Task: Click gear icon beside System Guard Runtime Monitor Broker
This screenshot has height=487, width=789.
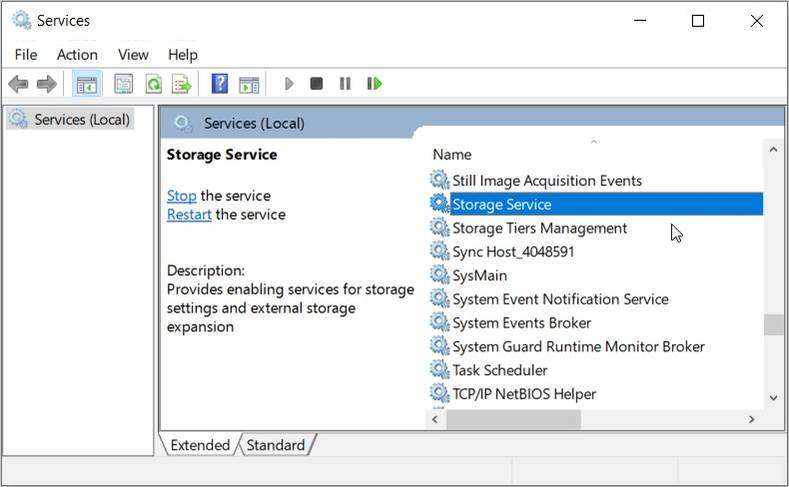Action: pyautogui.click(x=439, y=346)
